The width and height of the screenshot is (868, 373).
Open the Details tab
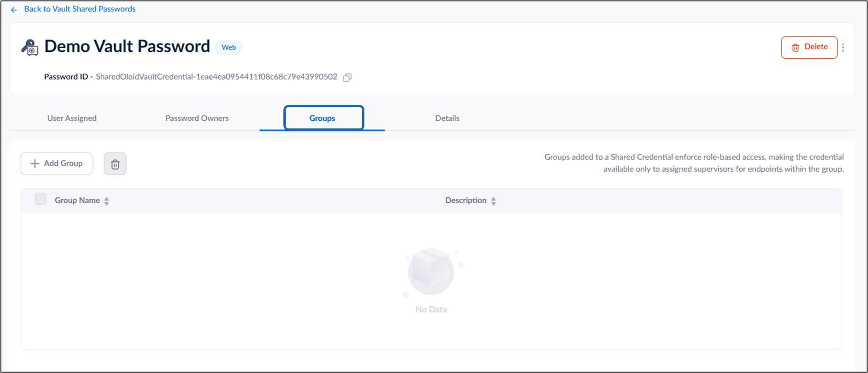(447, 118)
